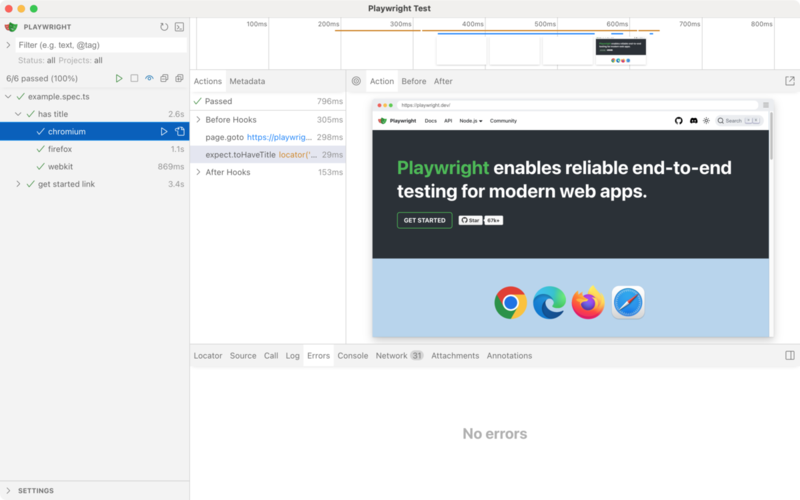Click the Status: all filter text

pyautogui.click(x=36, y=60)
